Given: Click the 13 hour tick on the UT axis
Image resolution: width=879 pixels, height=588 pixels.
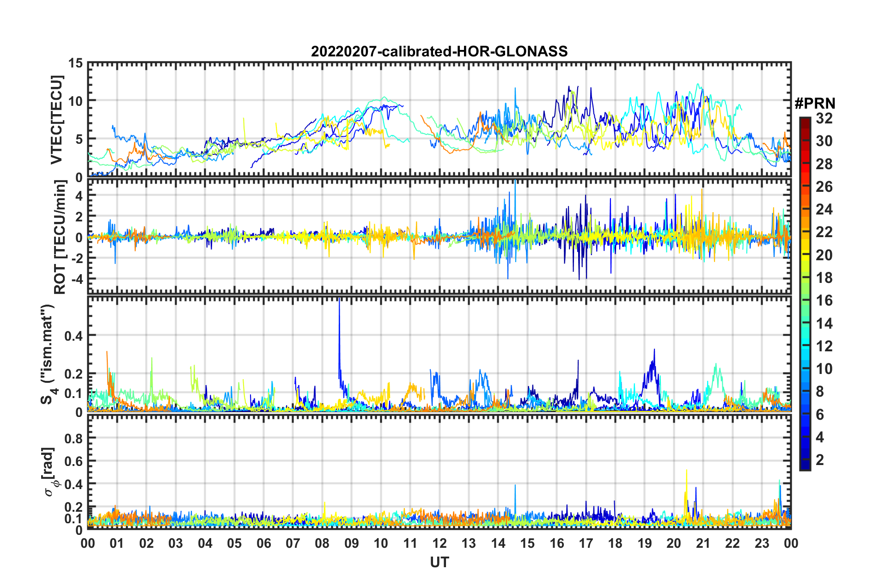Looking at the screenshot, I should point(469,543).
